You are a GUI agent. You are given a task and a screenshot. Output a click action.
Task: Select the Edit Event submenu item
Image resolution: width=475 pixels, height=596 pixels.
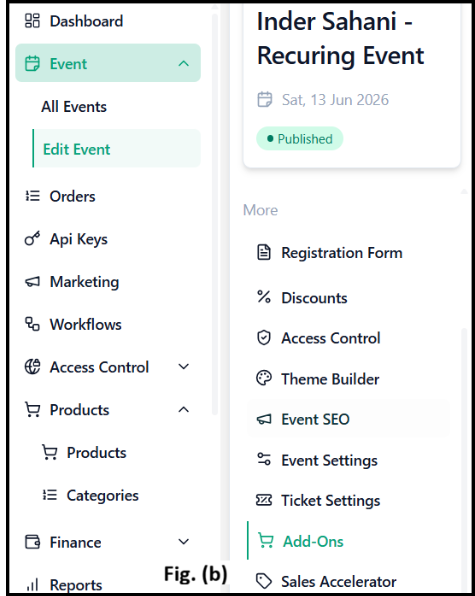coord(116,149)
